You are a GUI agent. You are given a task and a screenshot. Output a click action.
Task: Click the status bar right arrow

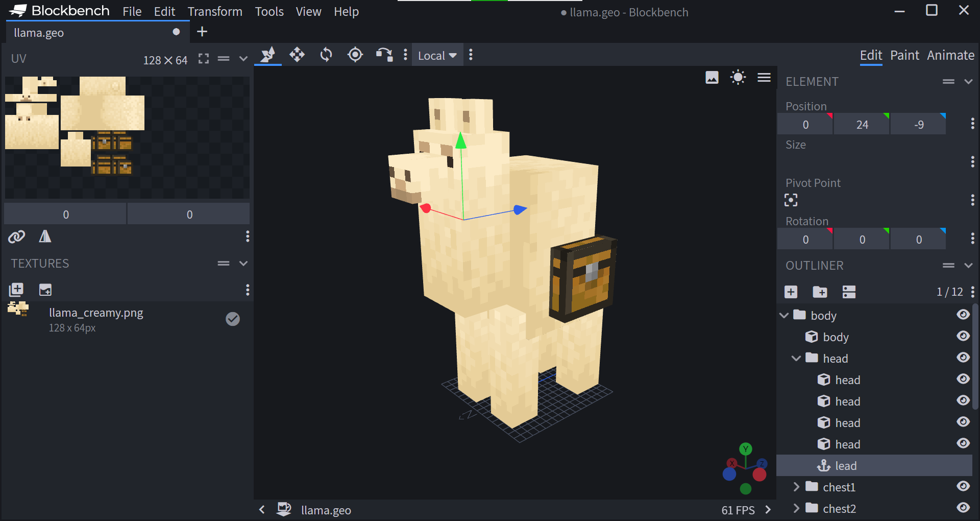click(768, 509)
